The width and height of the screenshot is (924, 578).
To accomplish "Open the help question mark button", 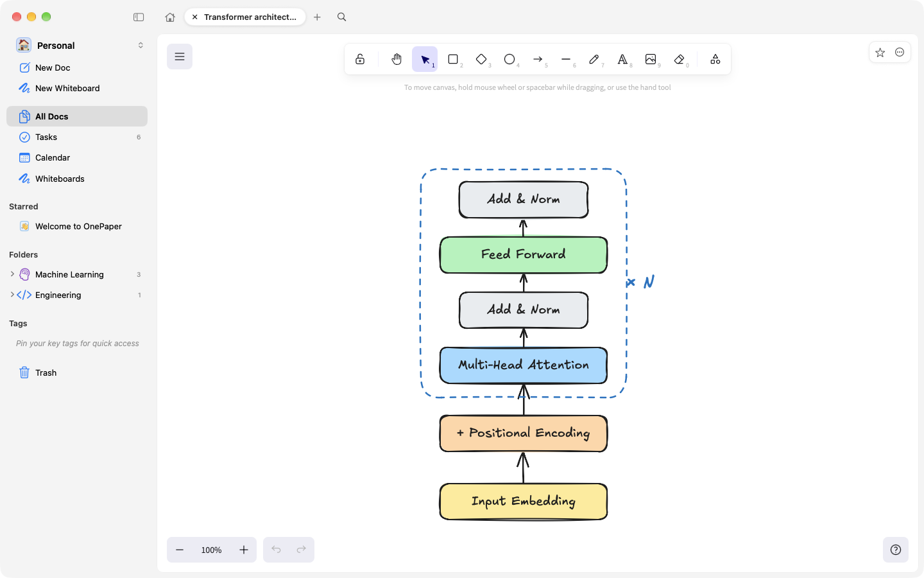I will click(x=896, y=550).
